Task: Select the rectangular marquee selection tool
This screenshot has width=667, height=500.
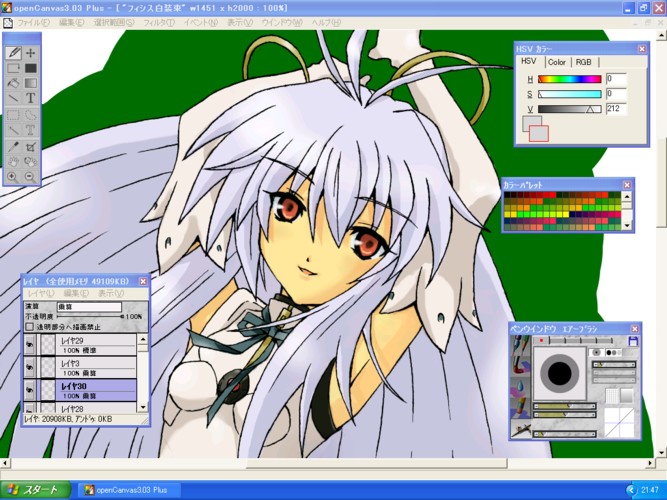Action: click(14, 115)
